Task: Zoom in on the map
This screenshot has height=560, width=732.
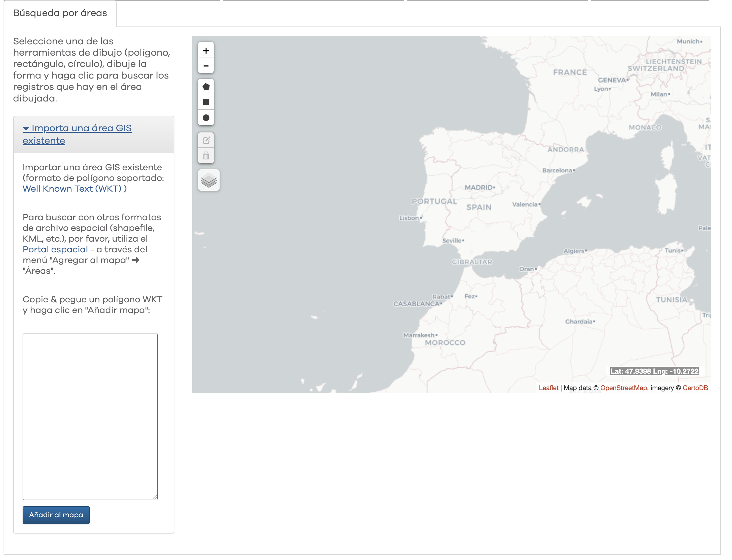Action: coord(206,51)
